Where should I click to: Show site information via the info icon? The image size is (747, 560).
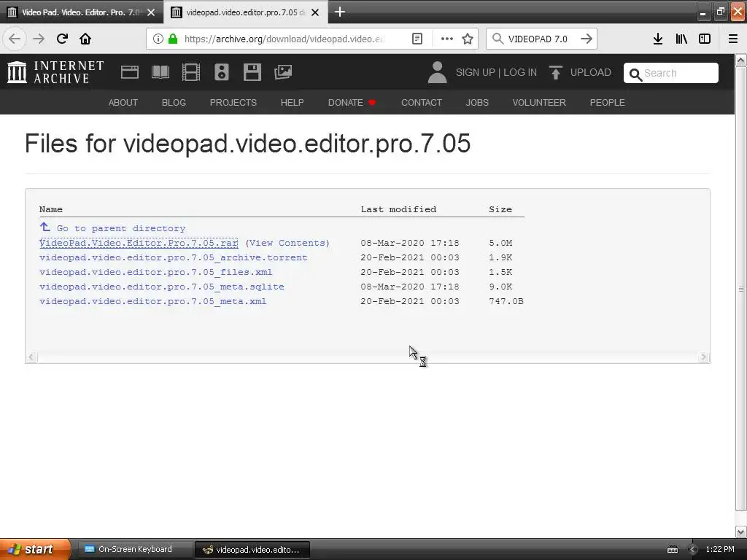click(x=158, y=39)
